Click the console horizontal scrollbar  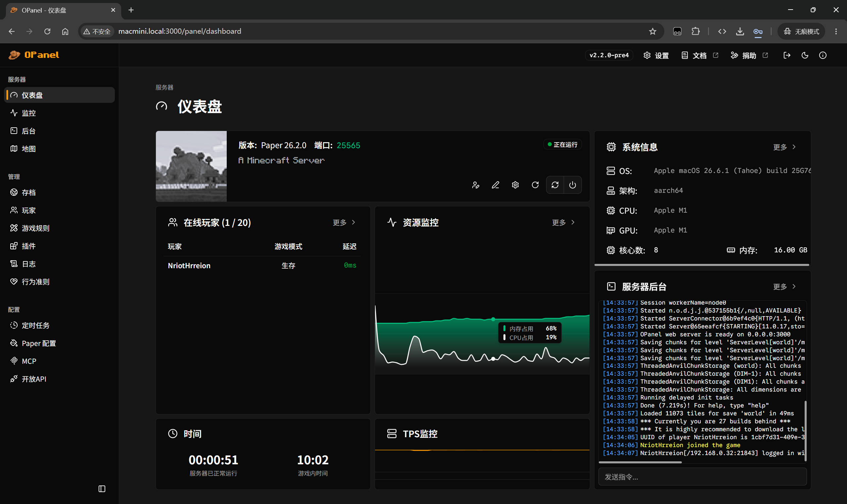tap(640, 462)
